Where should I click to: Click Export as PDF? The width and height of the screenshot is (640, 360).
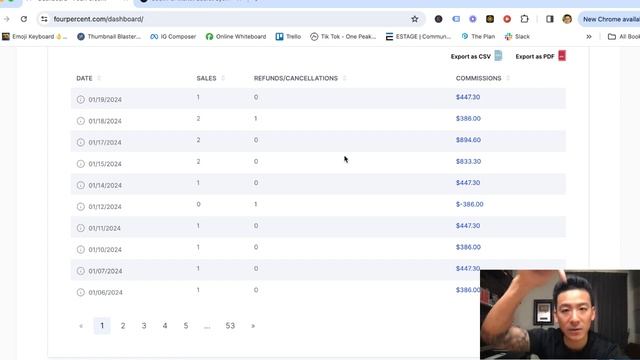click(x=535, y=56)
